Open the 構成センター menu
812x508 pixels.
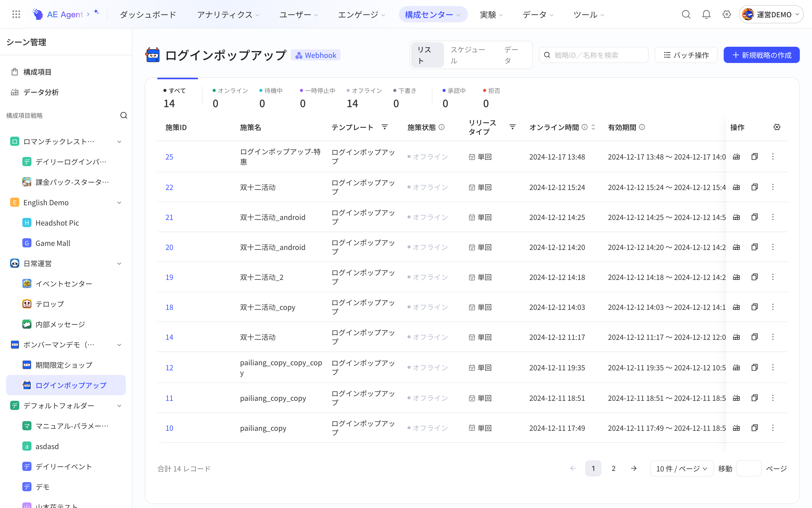(433, 14)
